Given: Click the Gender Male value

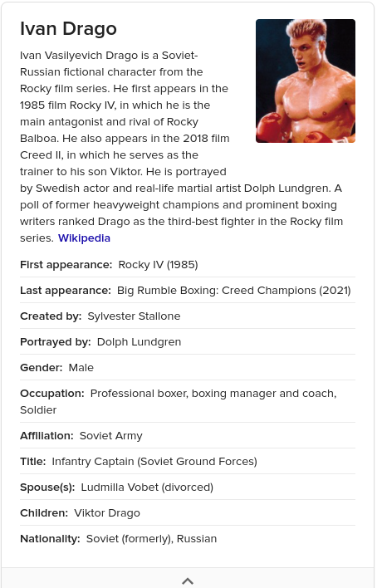Looking at the screenshot, I should coord(81,367).
